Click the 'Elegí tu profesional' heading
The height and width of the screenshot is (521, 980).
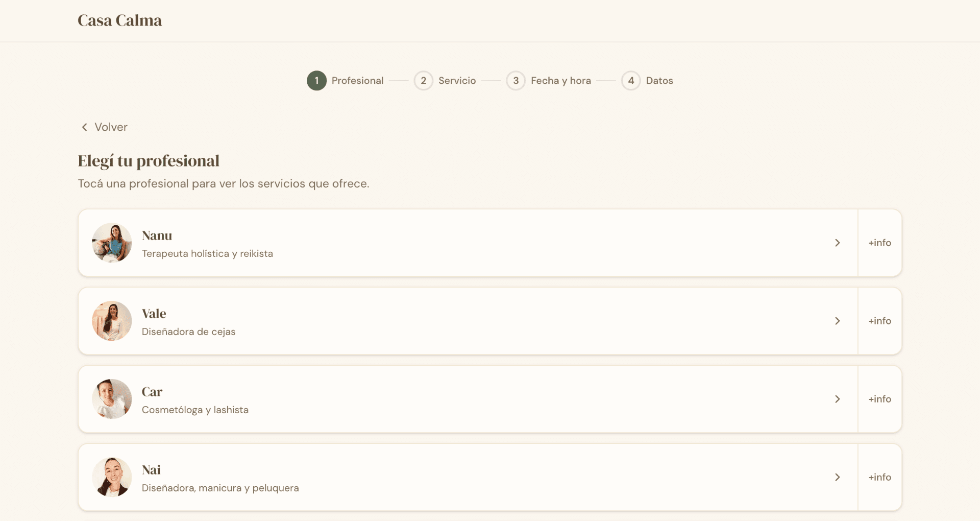click(149, 161)
